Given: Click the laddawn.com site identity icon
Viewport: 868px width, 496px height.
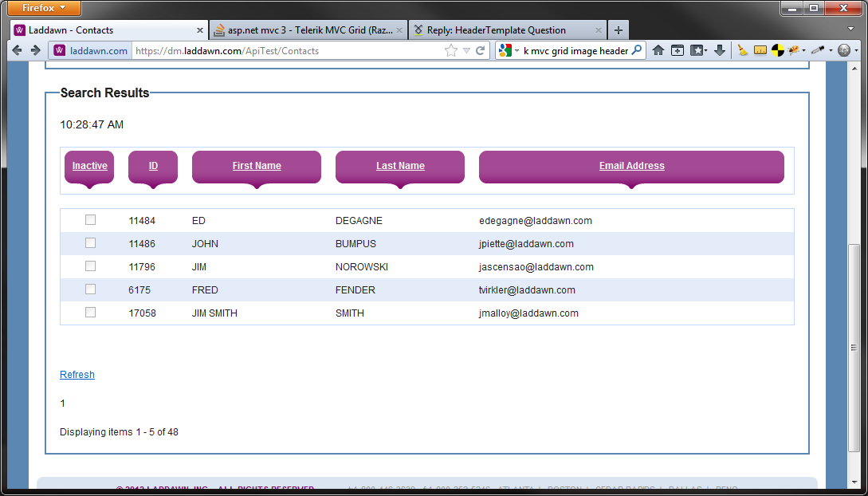Looking at the screenshot, I should pos(60,51).
